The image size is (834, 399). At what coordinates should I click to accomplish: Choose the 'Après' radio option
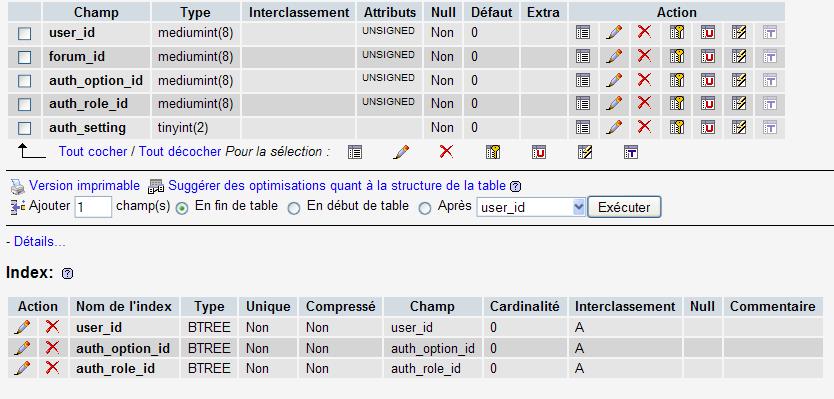pos(424,209)
